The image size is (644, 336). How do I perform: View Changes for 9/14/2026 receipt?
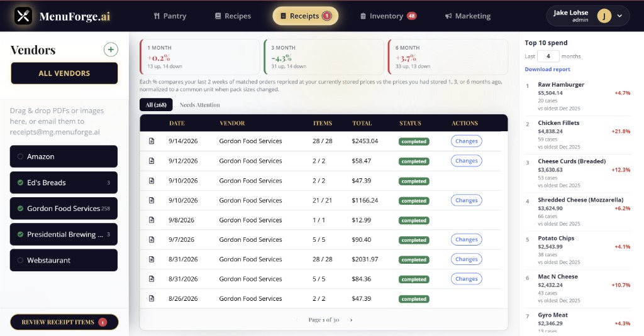[466, 141]
